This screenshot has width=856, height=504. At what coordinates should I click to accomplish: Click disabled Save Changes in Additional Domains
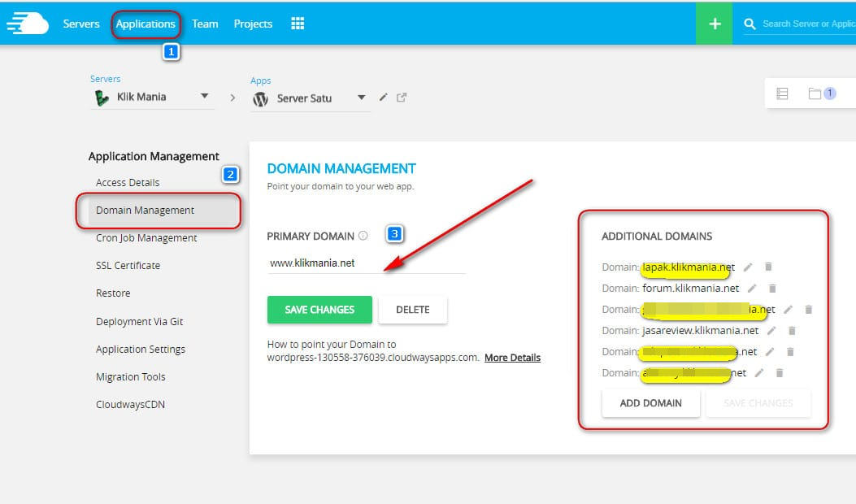pyautogui.click(x=758, y=403)
